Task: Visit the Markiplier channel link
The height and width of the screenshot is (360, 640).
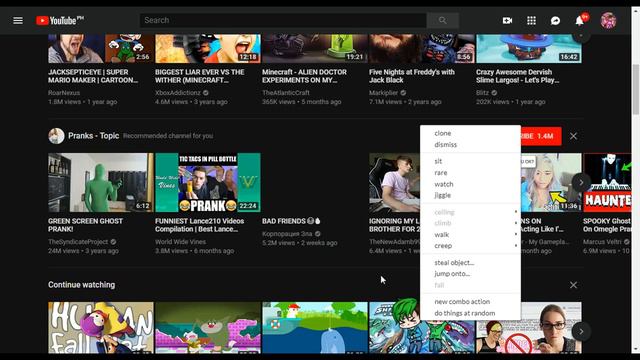Action: pyautogui.click(x=383, y=93)
